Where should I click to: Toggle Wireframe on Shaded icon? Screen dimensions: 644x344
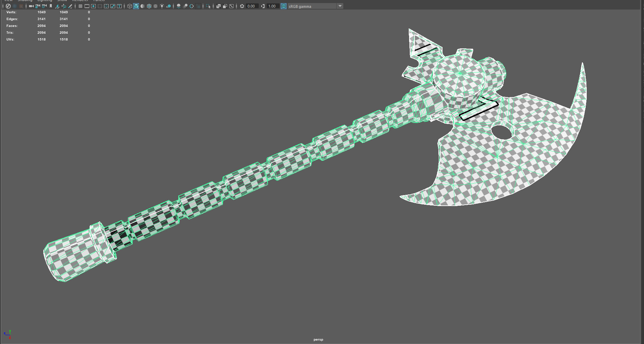[x=149, y=6]
